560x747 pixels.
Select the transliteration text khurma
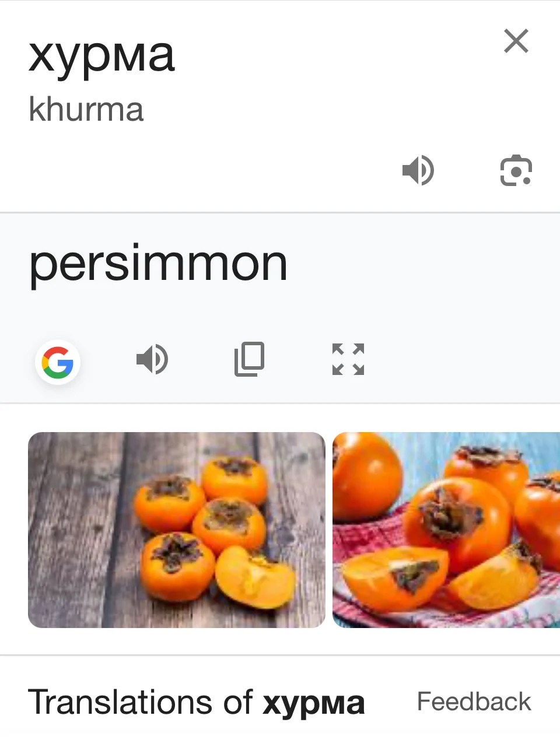coord(86,110)
